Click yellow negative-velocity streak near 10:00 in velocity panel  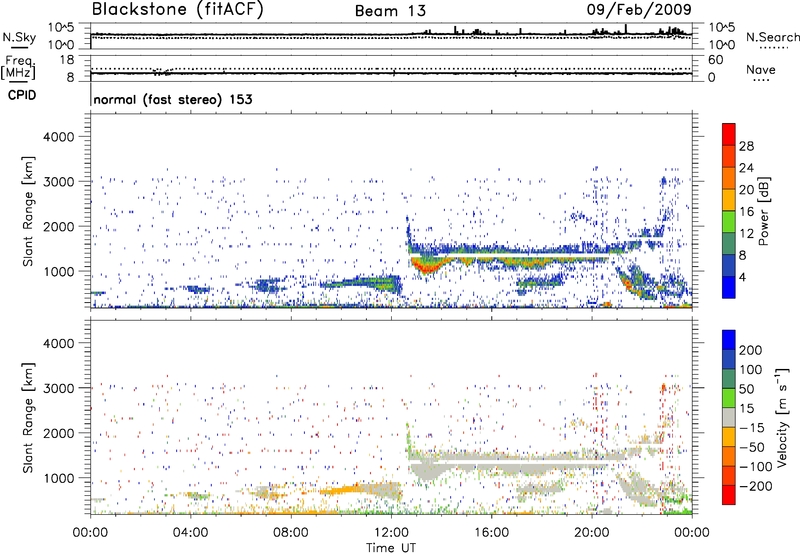(343, 491)
